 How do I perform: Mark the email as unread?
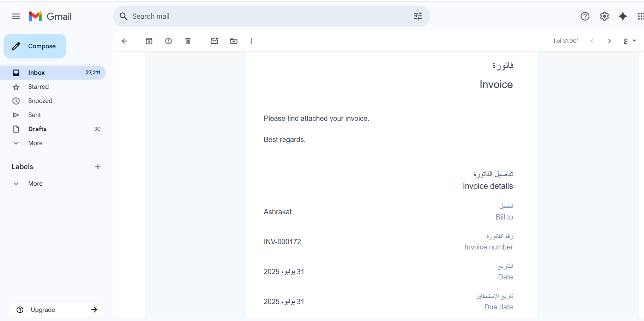pos(214,41)
